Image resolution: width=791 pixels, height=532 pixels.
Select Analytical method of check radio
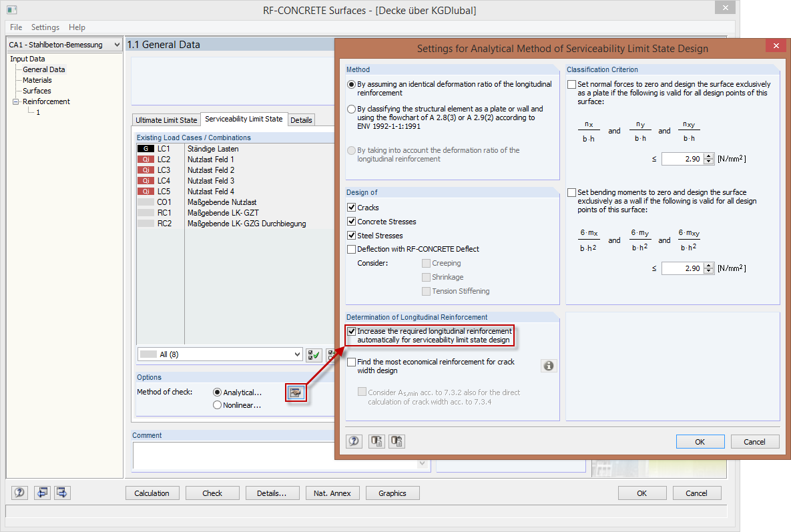[x=218, y=392]
